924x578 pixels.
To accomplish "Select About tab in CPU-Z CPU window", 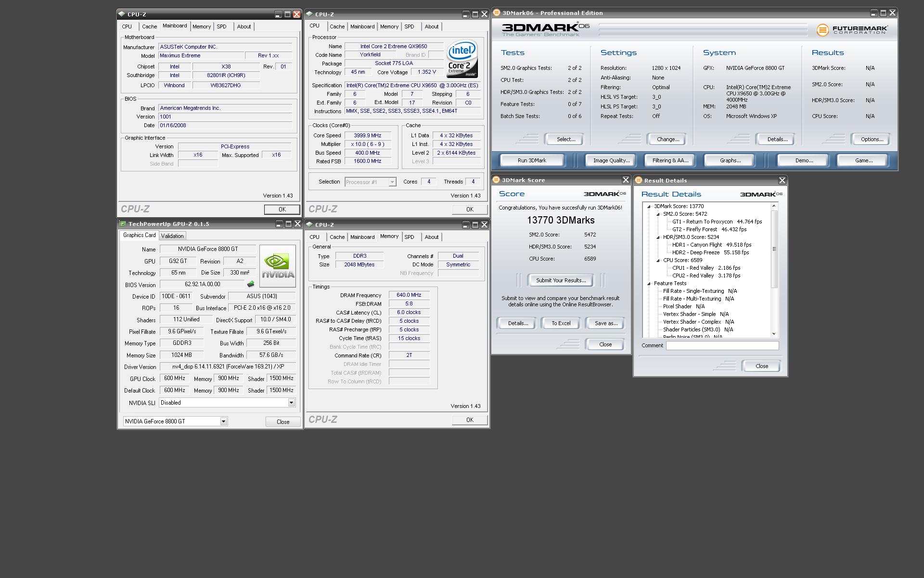I will tap(431, 26).
